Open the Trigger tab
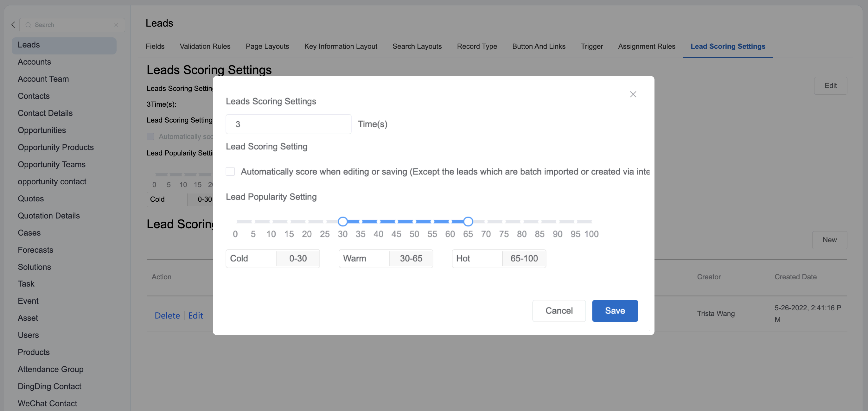The width and height of the screenshot is (868, 411). point(592,46)
